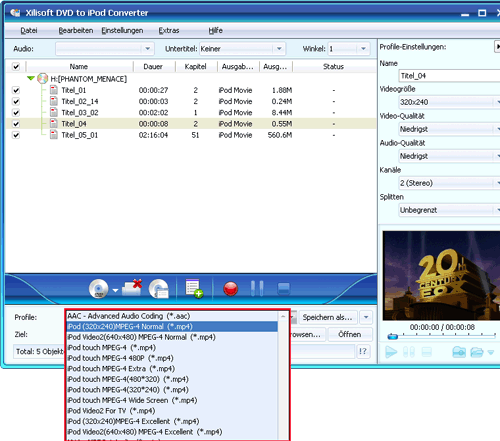Uncheck the Titel_05_01 checkbox

(x=16, y=135)
